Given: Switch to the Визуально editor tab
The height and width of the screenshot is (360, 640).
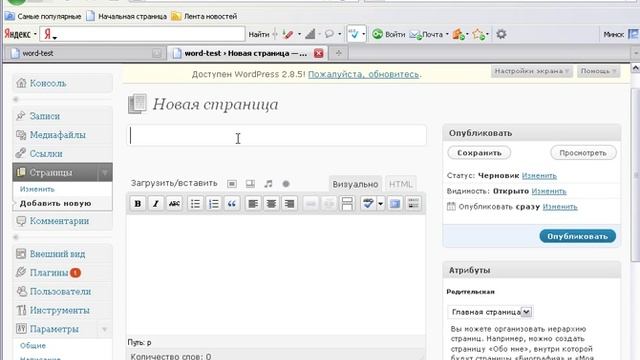Looking at the screenshot, I should coord(355,184).
